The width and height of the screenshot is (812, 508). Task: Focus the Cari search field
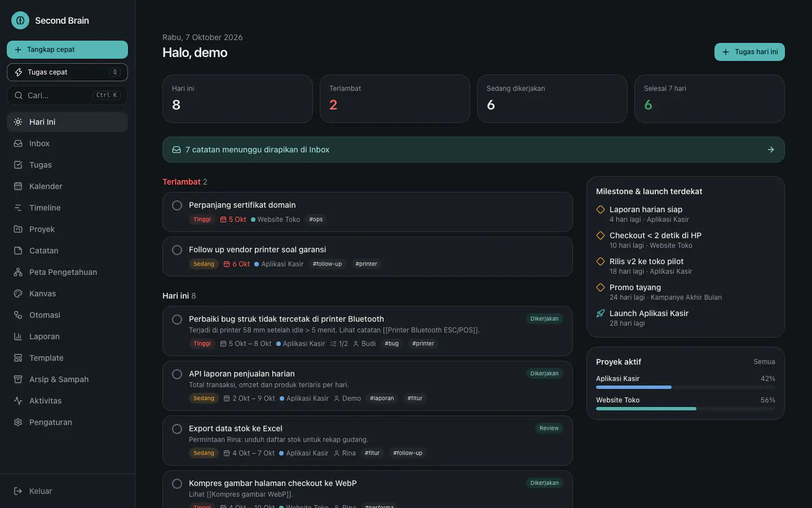coord(67,95)
